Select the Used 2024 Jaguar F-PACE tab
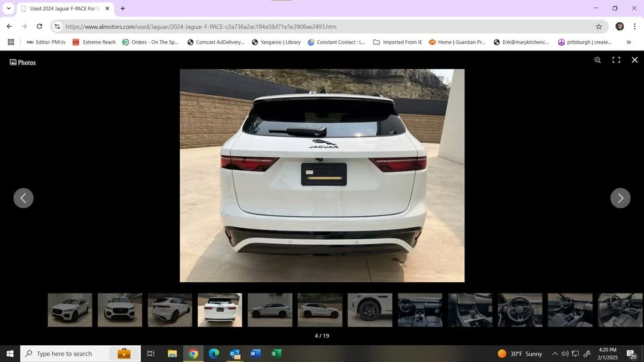 64,9
